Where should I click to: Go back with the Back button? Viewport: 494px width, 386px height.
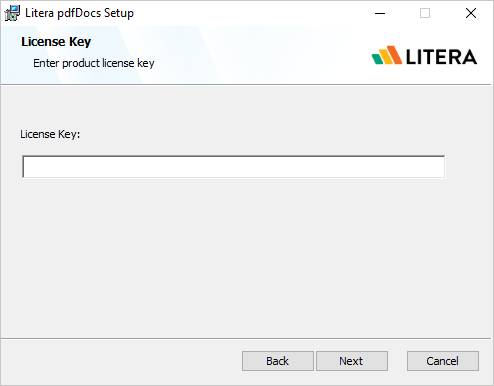278,361
